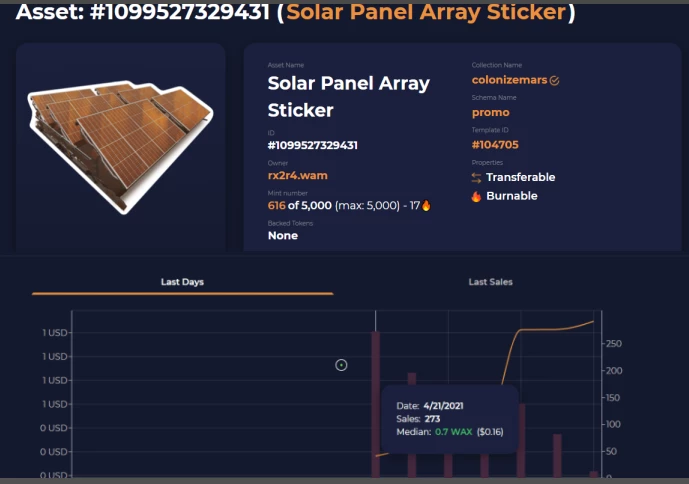Switch to the Last Days tab
The height and width of the screenshot is (484, 689).
(x=182, y=282)
